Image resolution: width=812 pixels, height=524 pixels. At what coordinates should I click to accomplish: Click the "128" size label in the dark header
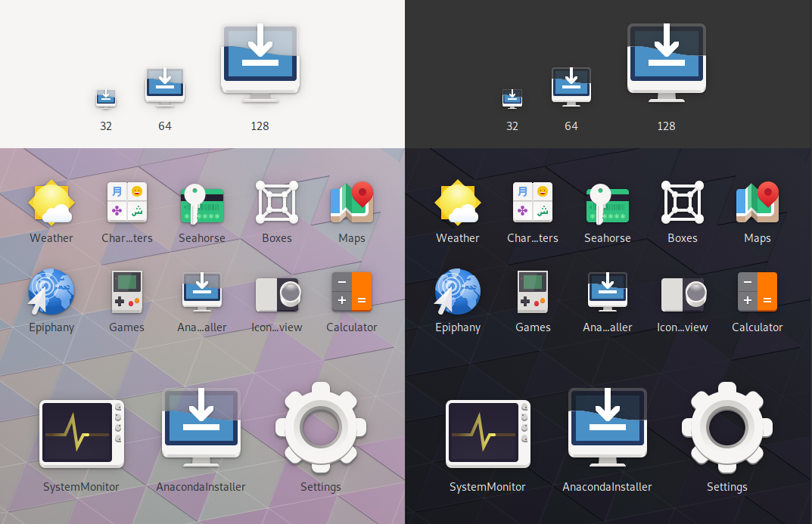[x=667, y=126]
